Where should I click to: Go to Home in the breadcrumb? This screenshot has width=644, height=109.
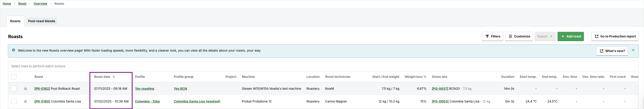pos(7,4)
